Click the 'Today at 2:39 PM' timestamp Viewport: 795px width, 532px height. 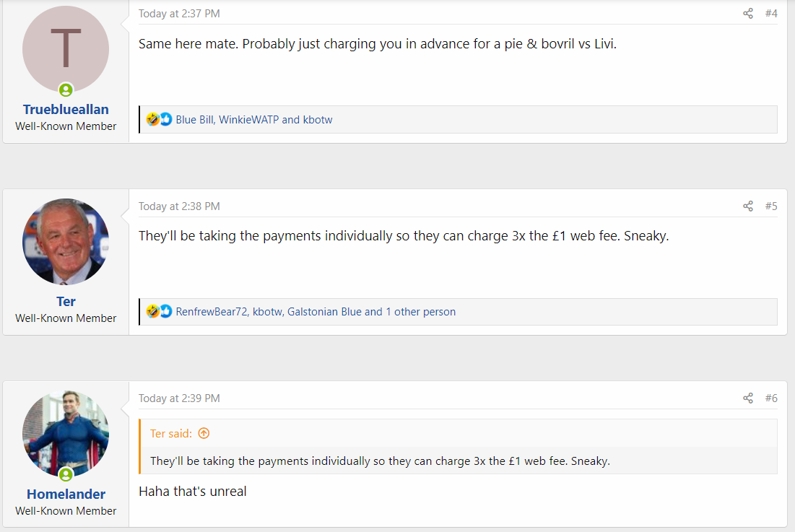pyautogui.click(x=180, y=398)
